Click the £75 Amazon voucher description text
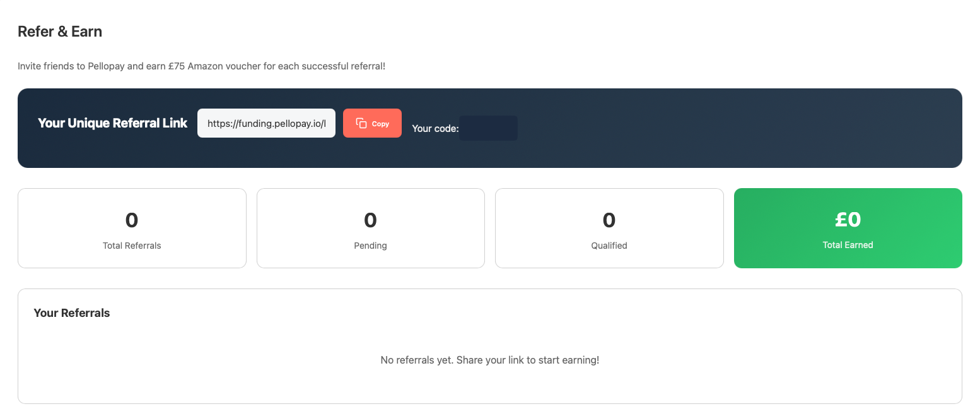Image resolution: width=980 pixels, height=416 pixels. 201,66
